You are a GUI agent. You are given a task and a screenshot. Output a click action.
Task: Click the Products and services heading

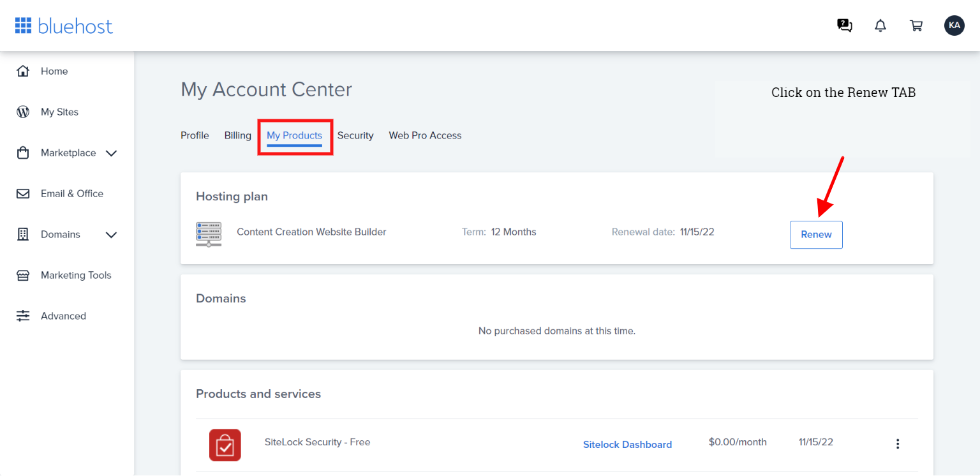click(x=258, y=394)
